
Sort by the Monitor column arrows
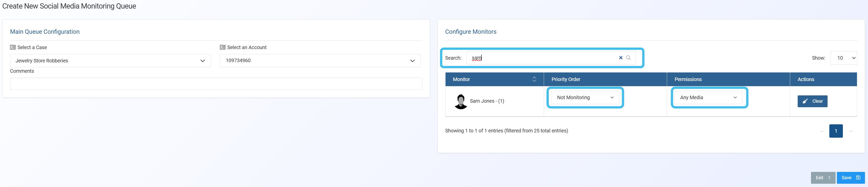(534, 79)
